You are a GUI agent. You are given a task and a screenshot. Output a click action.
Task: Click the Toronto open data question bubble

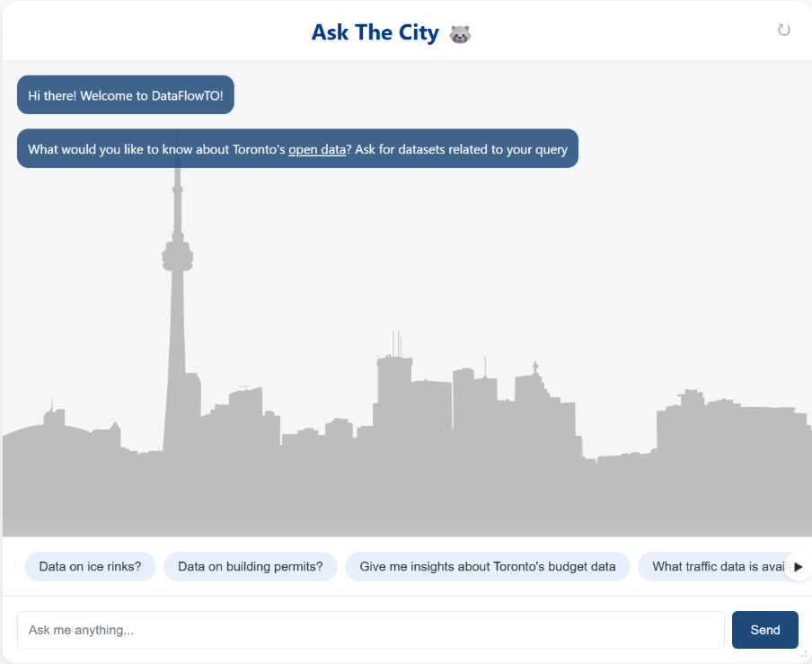coord(298,148)
